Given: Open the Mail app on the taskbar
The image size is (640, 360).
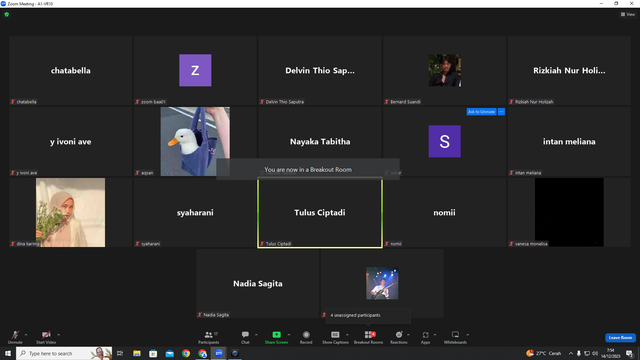Looking at the screenshot, I should click(169, 353).
